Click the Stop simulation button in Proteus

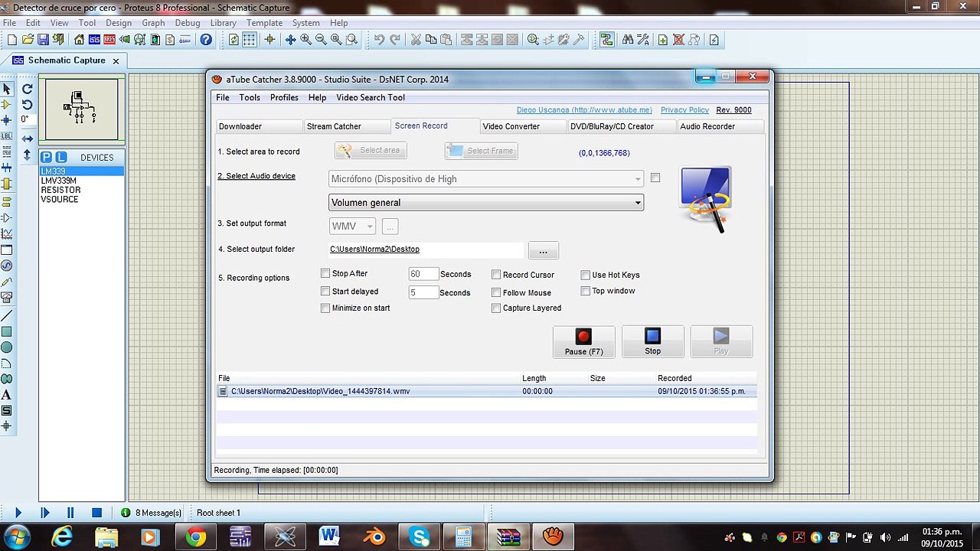click(x=96, y=513)
